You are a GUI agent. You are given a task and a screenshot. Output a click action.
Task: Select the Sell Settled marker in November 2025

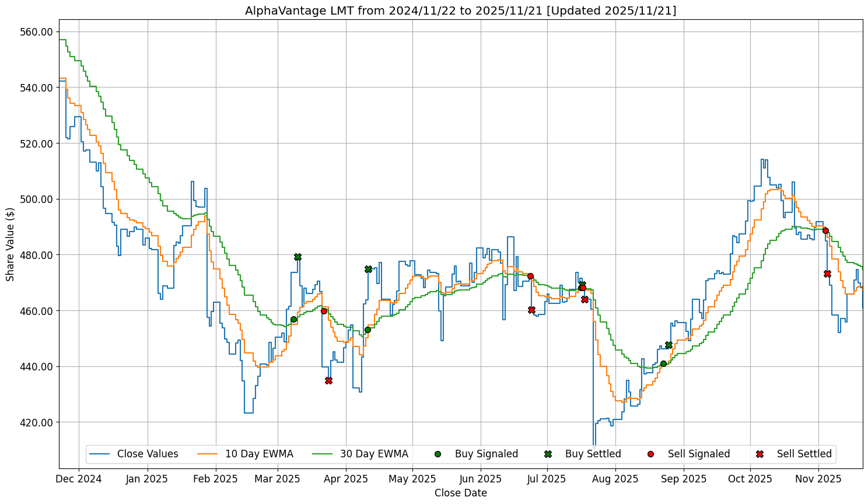coord(827,274)
